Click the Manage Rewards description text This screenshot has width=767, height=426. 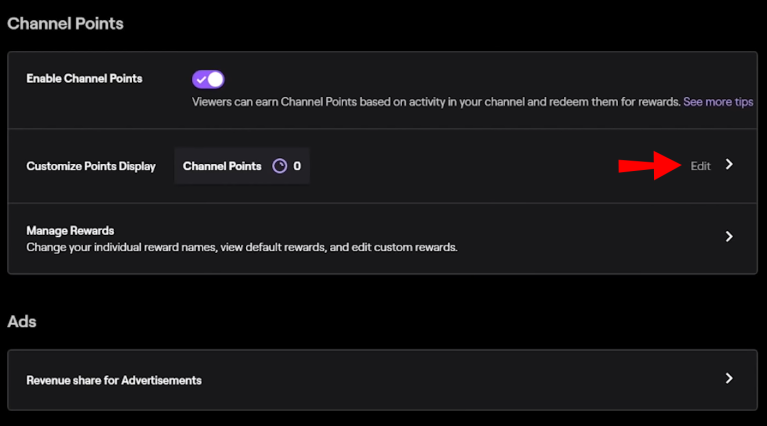(x=242, y=247)
